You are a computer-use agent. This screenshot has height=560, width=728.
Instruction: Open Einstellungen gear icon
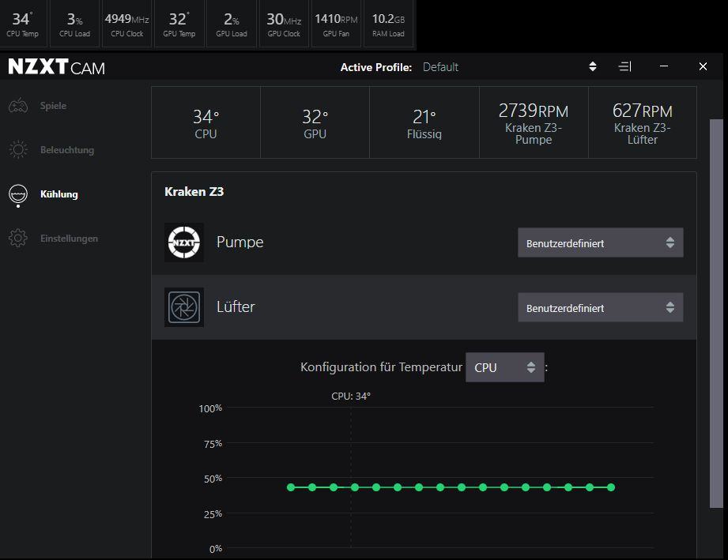tap(18, 238)
